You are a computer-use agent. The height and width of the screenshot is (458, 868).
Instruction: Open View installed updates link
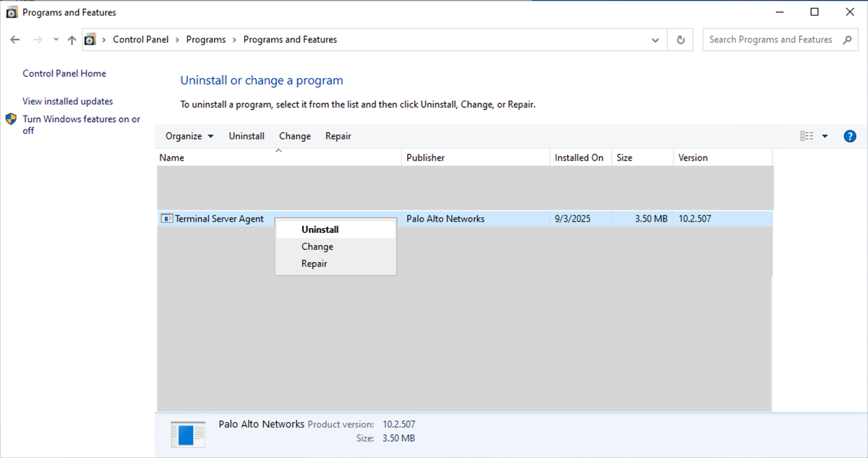coord(68,101)
